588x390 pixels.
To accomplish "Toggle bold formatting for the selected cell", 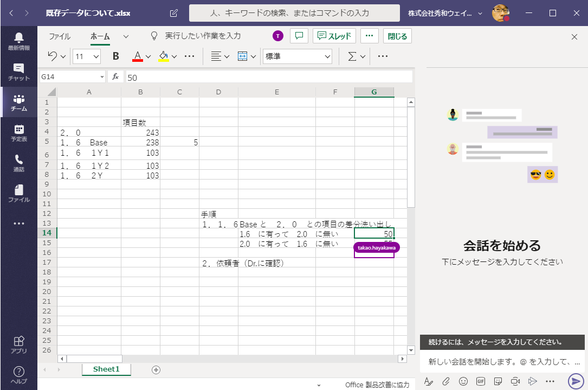I will (x=115, y=56).
